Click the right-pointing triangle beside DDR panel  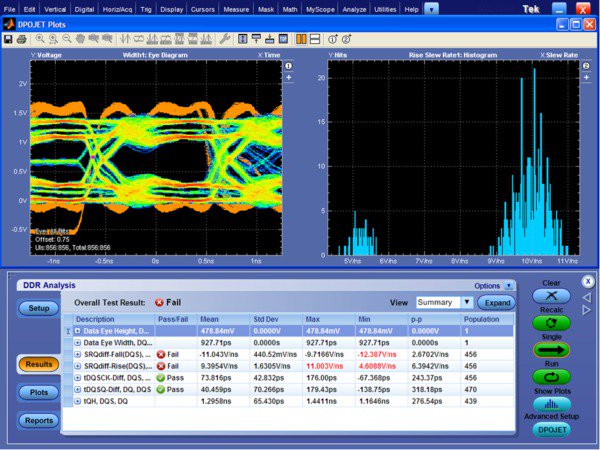(x=587, y=310)
